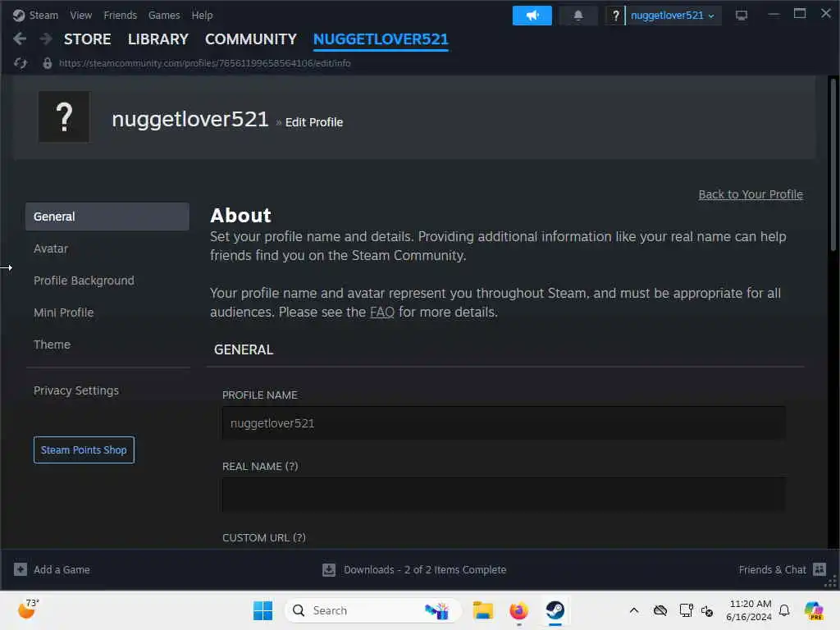
Task: Reload the page with refresh icon
Action: point(21,63)
